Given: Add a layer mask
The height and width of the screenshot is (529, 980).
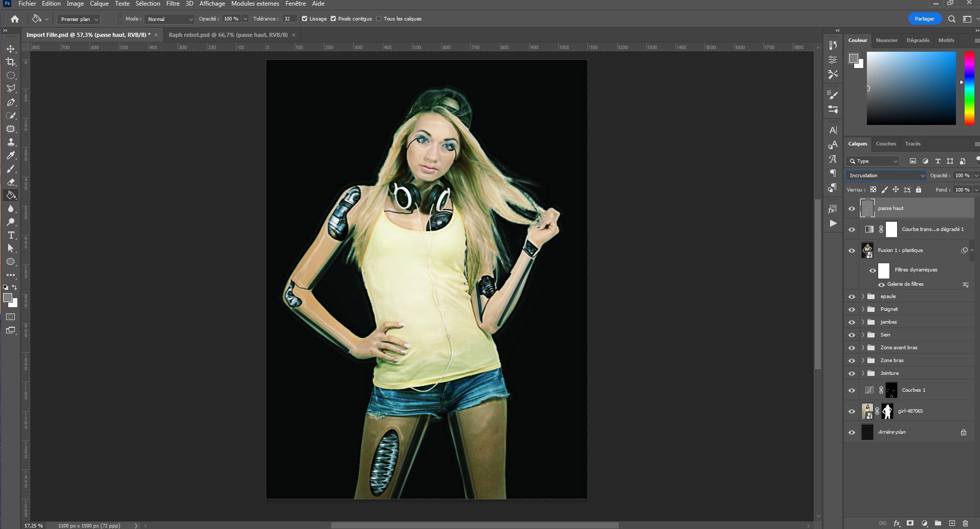Looking at the screenshot, I should pyautogui.click(x=910, y=523).
